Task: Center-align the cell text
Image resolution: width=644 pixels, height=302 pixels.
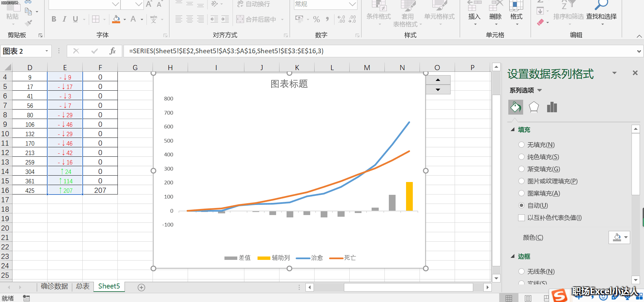Action: [x=190, y=19]
